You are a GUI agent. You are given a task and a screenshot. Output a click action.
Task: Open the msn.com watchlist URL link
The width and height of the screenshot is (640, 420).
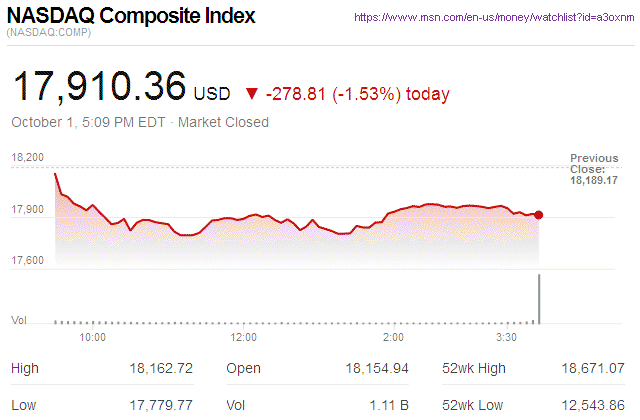pos(494,18)
